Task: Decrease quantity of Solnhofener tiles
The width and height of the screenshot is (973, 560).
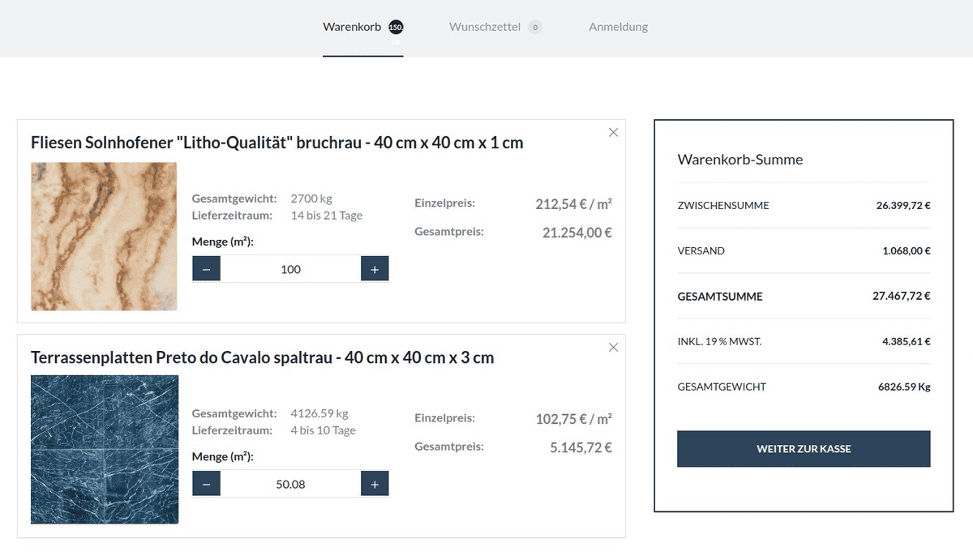Action: click(x=206, y=269)
